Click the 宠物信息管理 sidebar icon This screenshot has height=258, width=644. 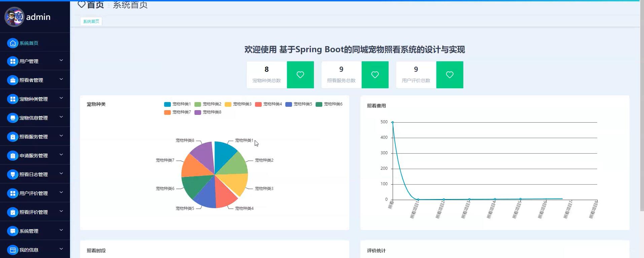(12, 118)
